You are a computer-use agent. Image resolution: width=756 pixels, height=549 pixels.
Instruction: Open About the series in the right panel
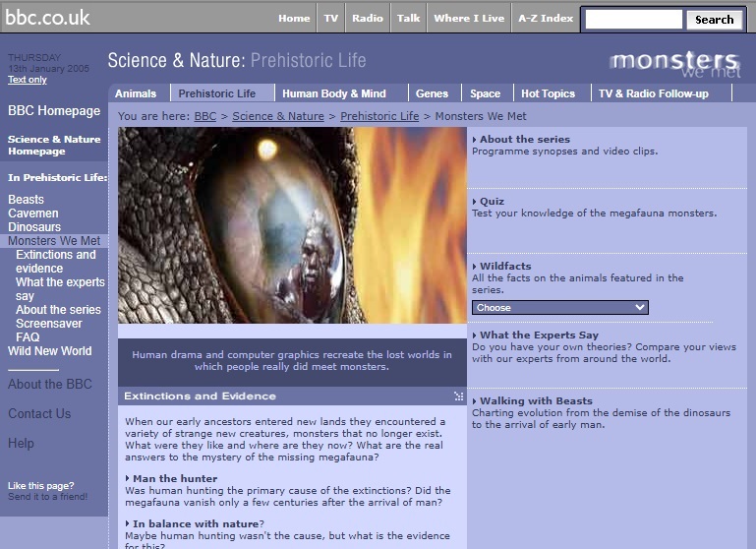pyautogui.click(x=525, y=140)
